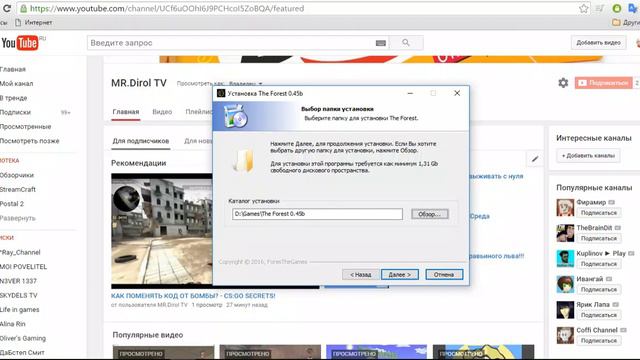Click the pencil edit icon in recommendations

click(x=535, y=159)
